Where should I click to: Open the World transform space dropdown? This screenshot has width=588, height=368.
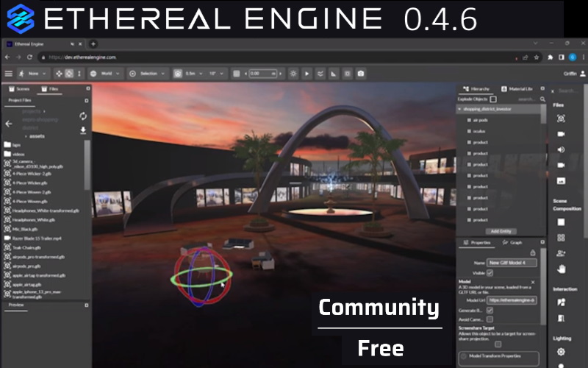tap(104, 74)
